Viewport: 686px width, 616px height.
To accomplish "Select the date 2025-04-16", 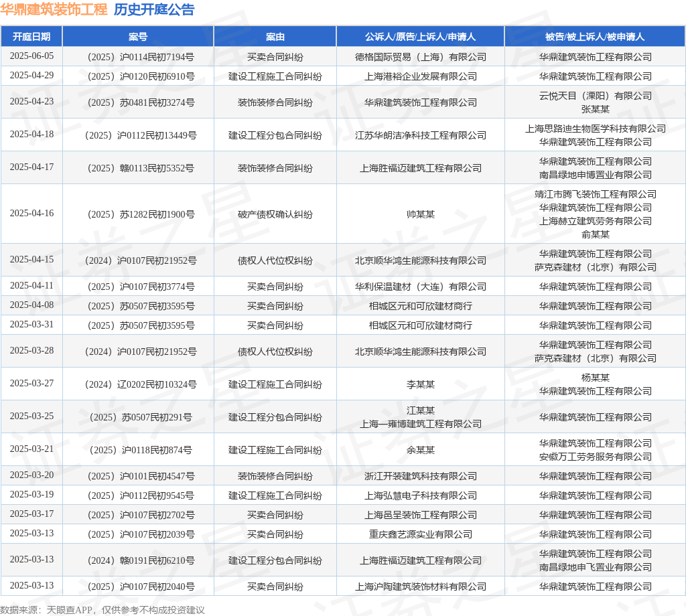I will (31, 214).
